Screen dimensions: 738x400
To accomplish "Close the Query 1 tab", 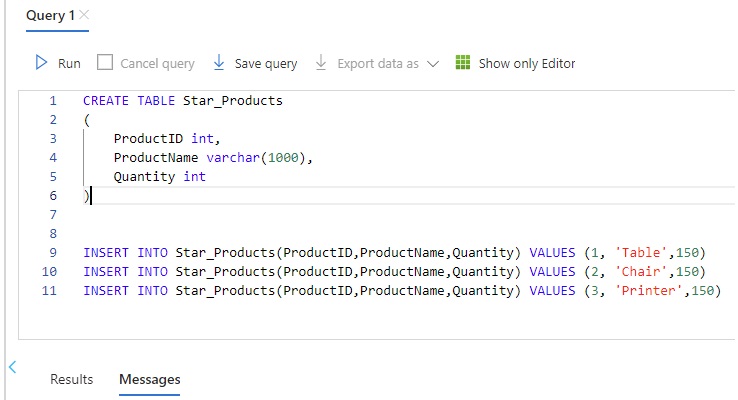I will pyautogui.click(x=84, y=15).
